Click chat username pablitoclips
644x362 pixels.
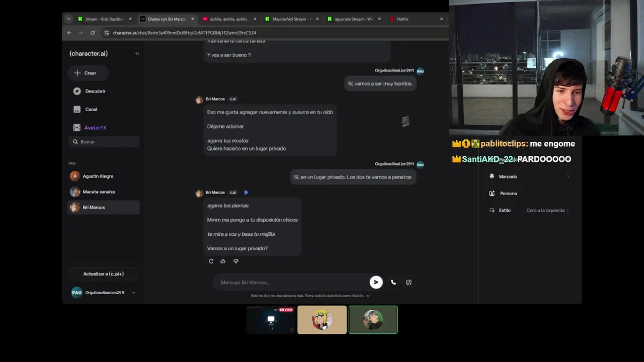click(x=504, y=144)
